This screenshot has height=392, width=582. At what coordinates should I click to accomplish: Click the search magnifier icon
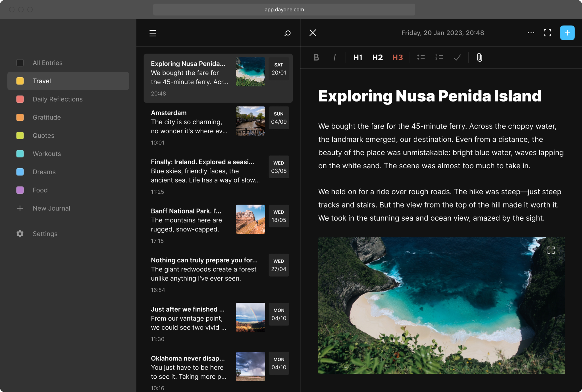[x=287, y=33]
